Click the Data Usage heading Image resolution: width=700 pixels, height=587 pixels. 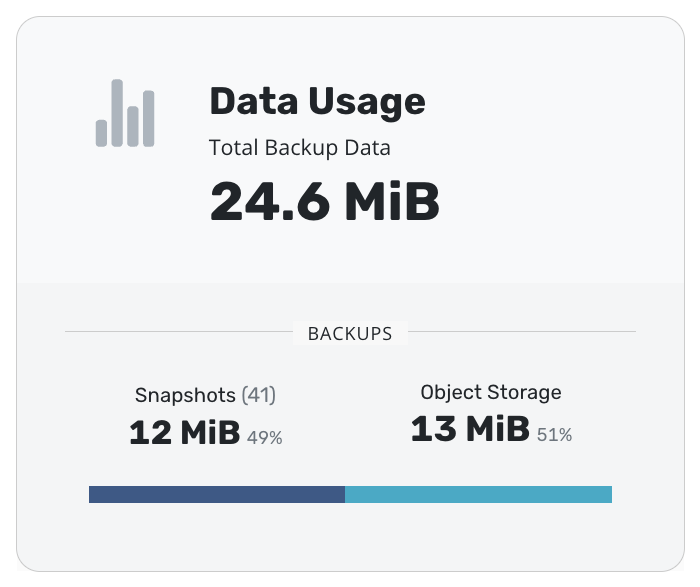tap(317, 102)
